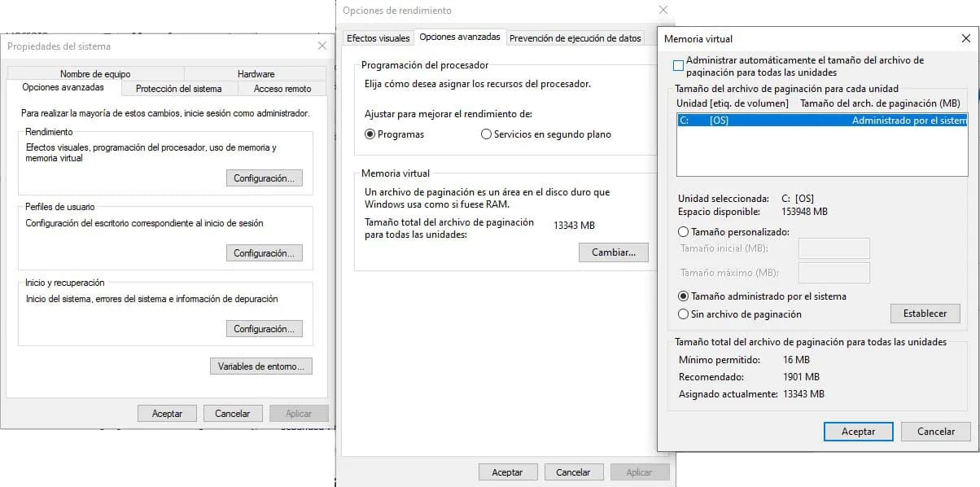Click the Tamaño inicial input field
This screenshot has height=487, width=980.
point(834,248)
